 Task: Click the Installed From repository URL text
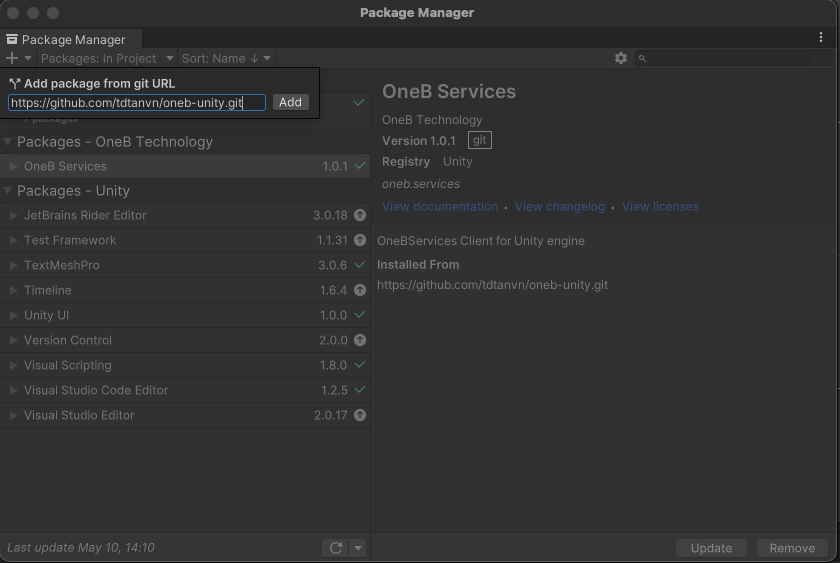[x=492, y=284]
